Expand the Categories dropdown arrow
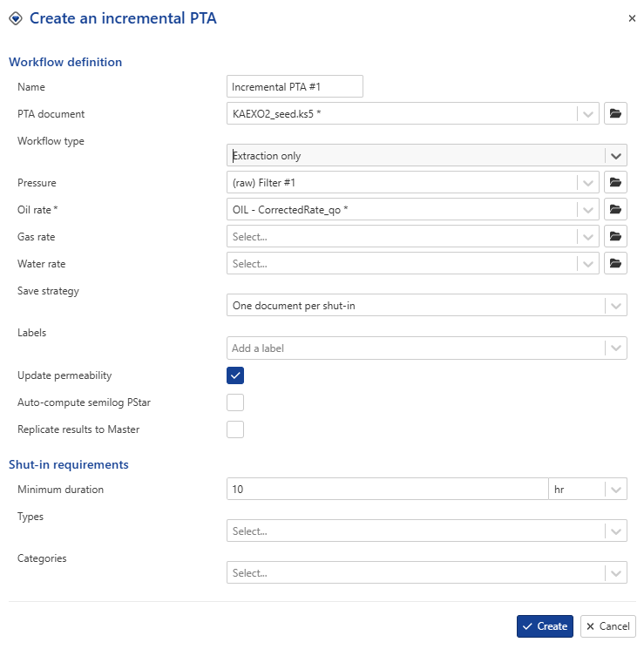 click(616, 573)
